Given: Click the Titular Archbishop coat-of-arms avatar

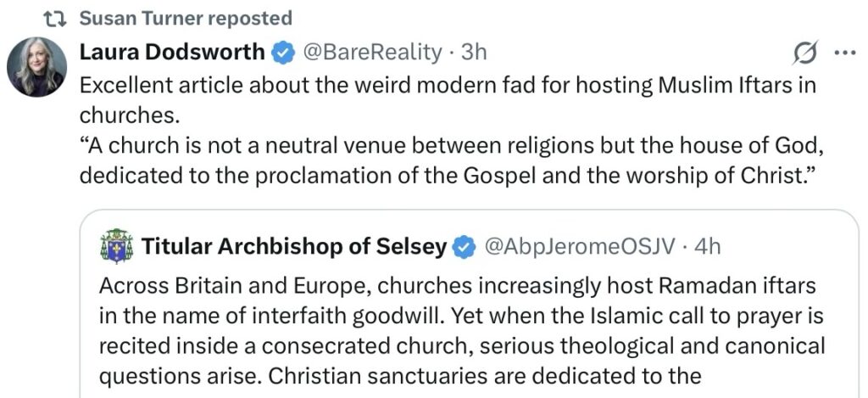Looking at the screenshot, I should point(117,247).
